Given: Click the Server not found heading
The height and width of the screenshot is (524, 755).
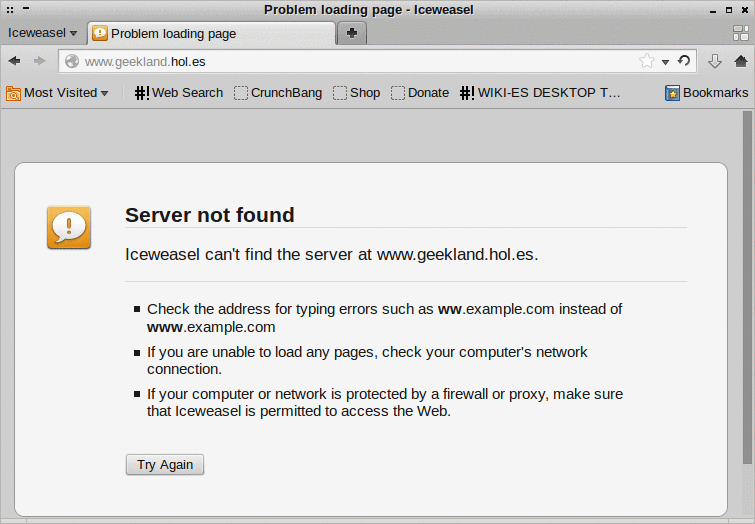Looking at the screenshot, I should [x=209, y=215].
